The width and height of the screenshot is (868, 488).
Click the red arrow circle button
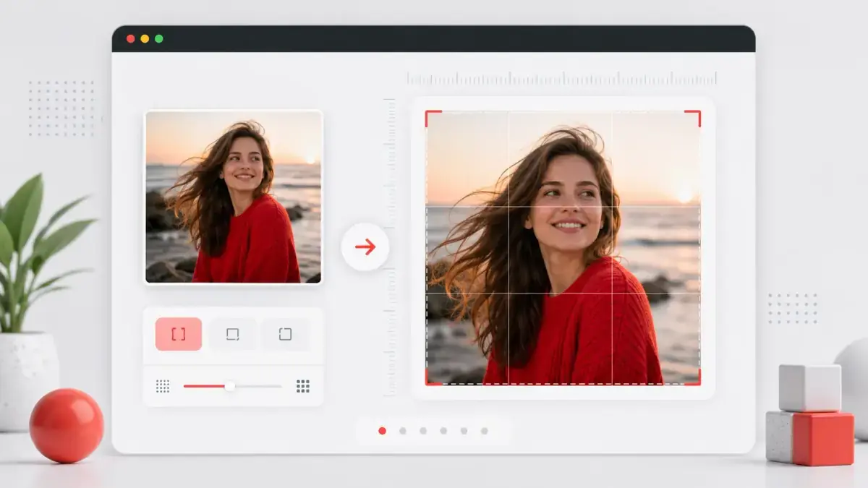tap(365, 247)
